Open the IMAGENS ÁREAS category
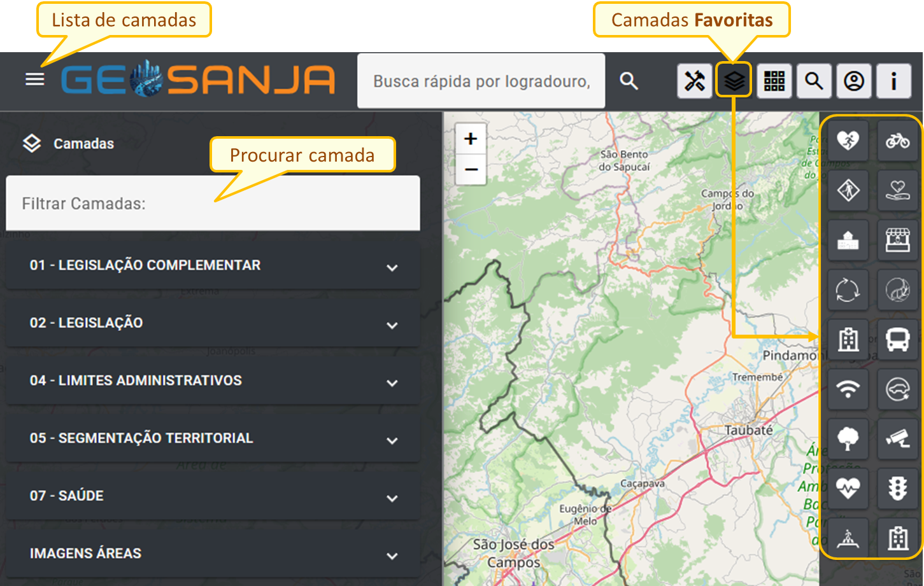This screenshot has height=586, width=924. (213, 553)
